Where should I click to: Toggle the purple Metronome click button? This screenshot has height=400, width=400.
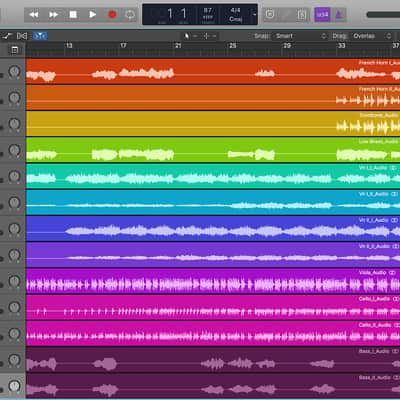click(x=339, y=15)
